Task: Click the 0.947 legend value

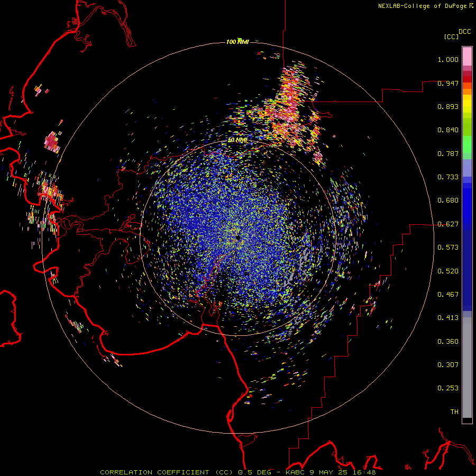Action: point(448,83)
